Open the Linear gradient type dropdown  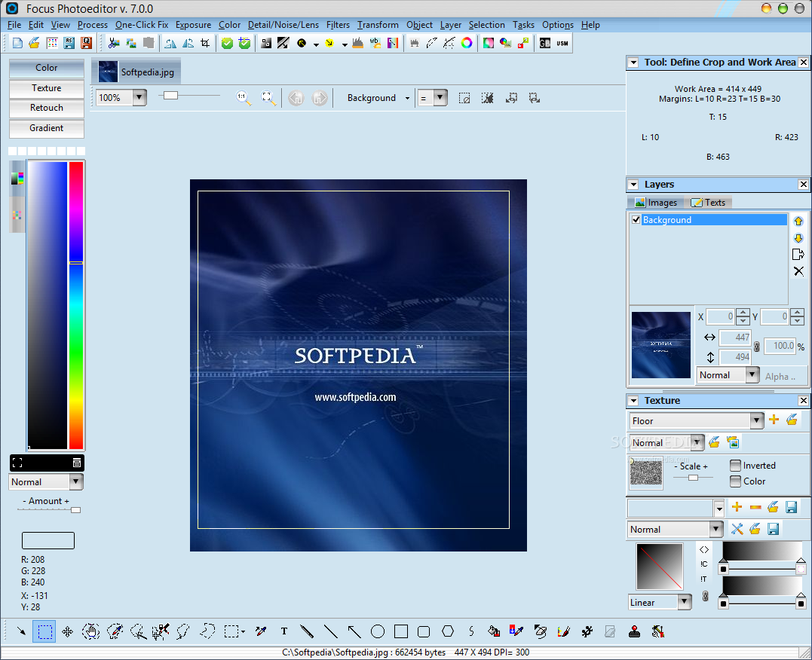tap(685, 602)
